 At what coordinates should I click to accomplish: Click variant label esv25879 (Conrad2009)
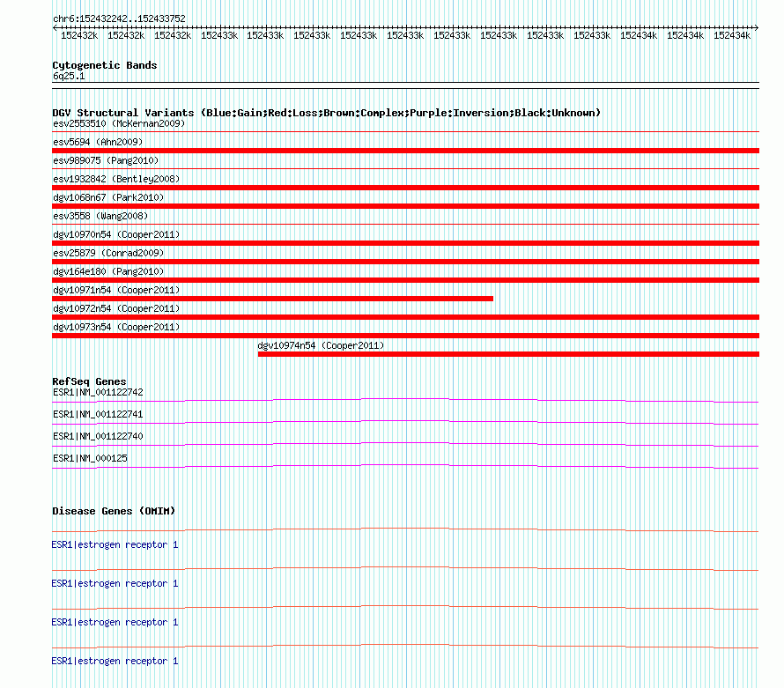108,253
